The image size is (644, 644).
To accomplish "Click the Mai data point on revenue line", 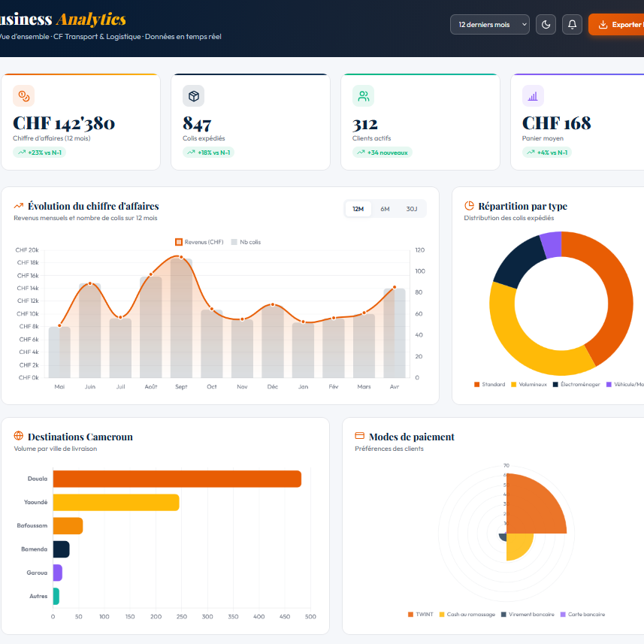I will [x=59, y=325].
